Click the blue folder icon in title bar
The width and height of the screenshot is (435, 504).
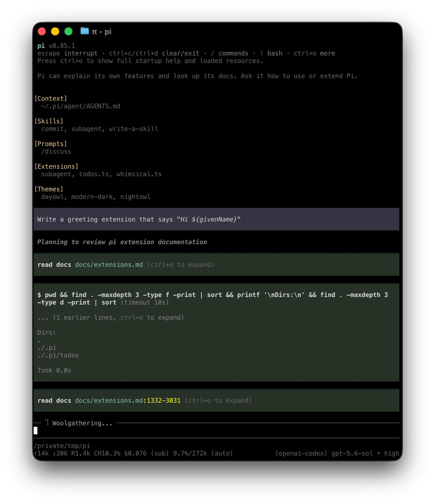[x=84, y=31]
